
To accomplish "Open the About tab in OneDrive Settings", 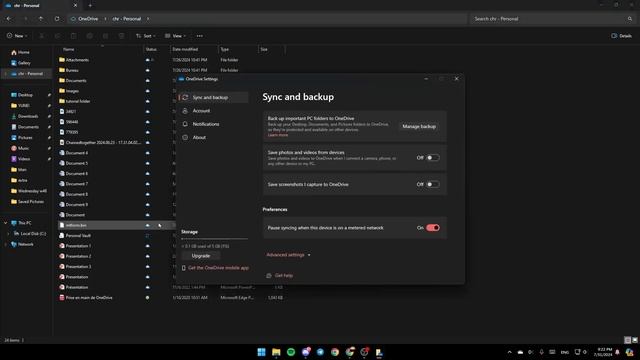I will [213, 138].
